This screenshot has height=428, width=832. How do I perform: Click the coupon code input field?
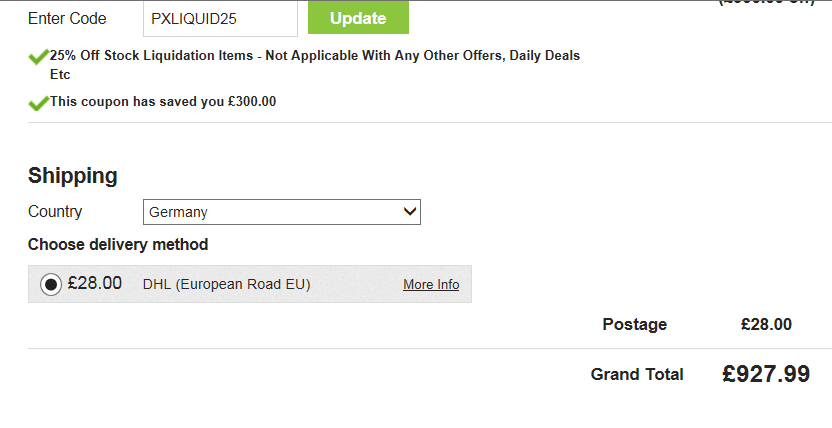tap(220, 18)
